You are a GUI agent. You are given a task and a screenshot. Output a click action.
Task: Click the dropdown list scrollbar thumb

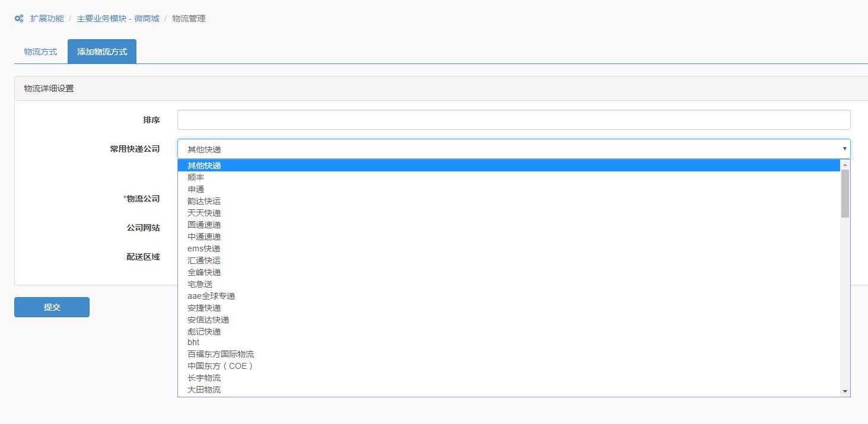(x=845, y=193)
